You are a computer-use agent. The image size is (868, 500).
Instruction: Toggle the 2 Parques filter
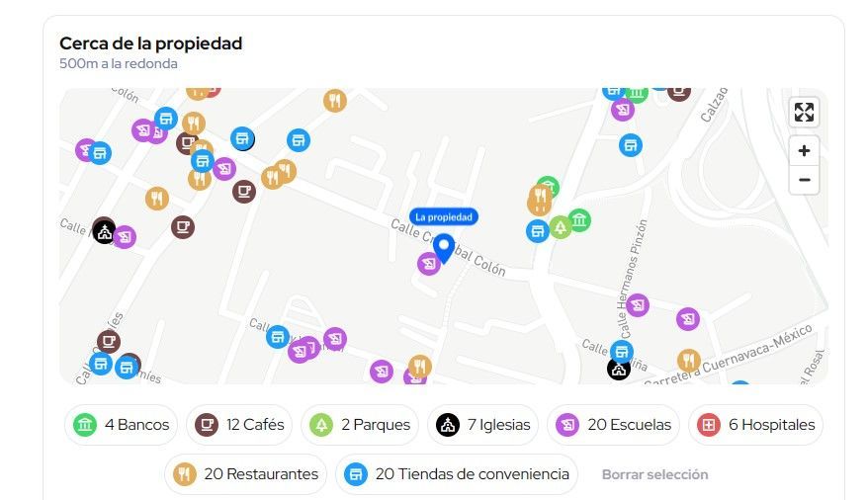360,425
